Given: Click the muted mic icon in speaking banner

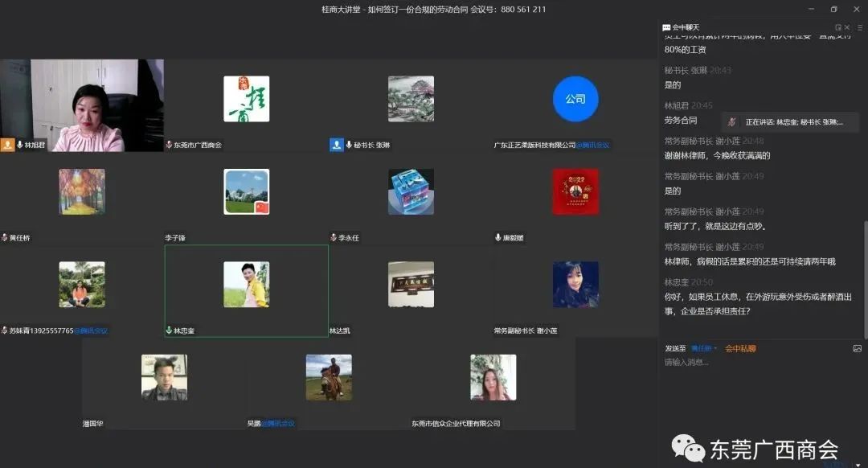Looking at the screenshot, I should coord(732,122).
